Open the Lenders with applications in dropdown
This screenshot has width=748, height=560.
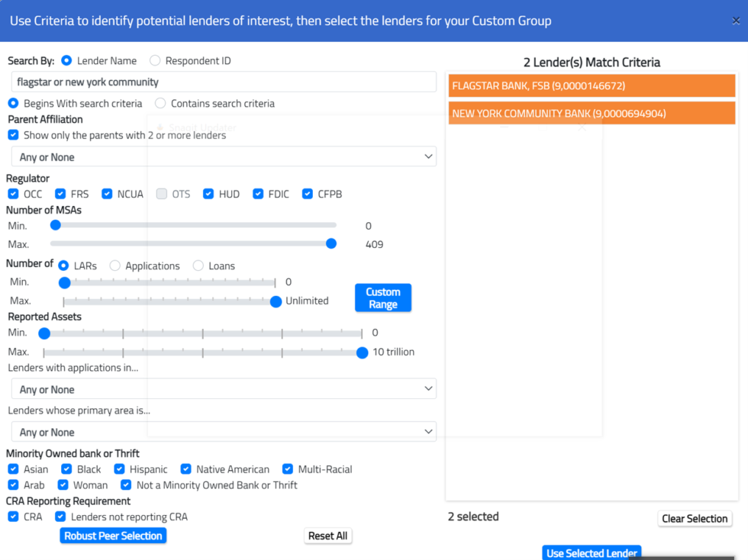(223, 388)
